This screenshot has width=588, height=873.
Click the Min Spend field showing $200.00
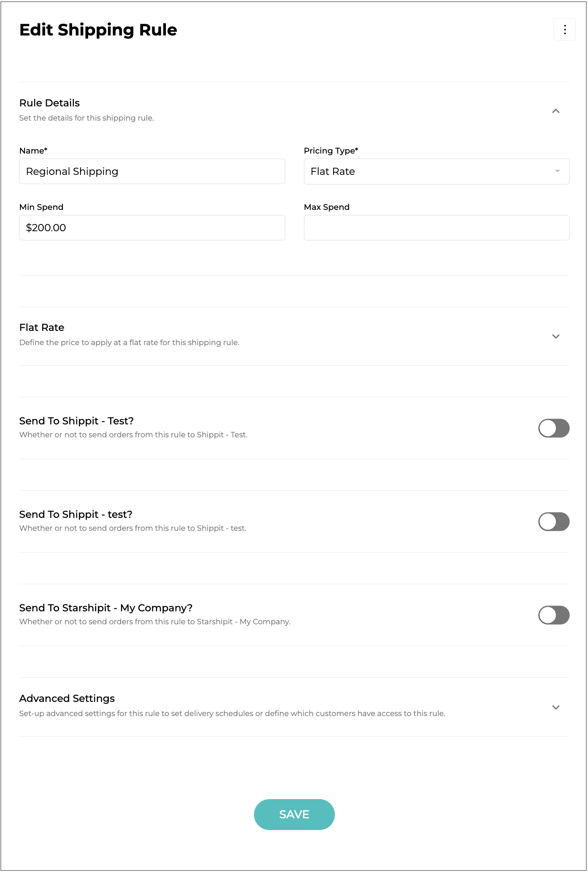point(152,228)
